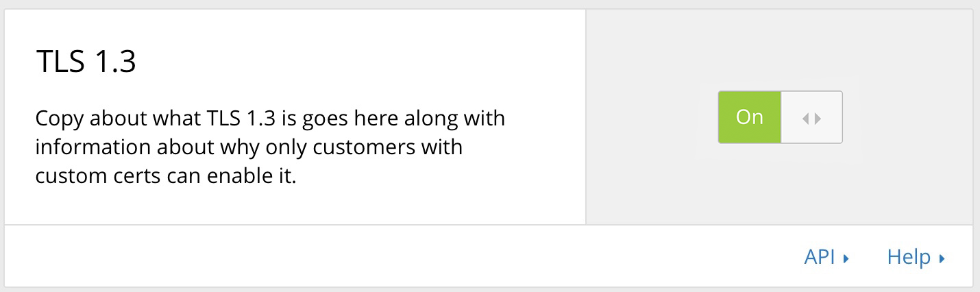This screenshot has width=980, height=292.
Task: Click the description line starting with "information"
Action: [248, 147]
